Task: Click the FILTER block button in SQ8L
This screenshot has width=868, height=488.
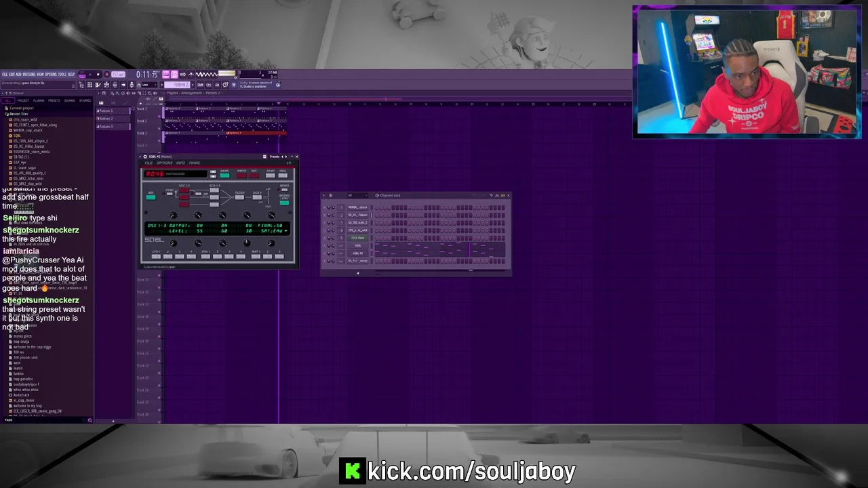Action: coord(239,197)
